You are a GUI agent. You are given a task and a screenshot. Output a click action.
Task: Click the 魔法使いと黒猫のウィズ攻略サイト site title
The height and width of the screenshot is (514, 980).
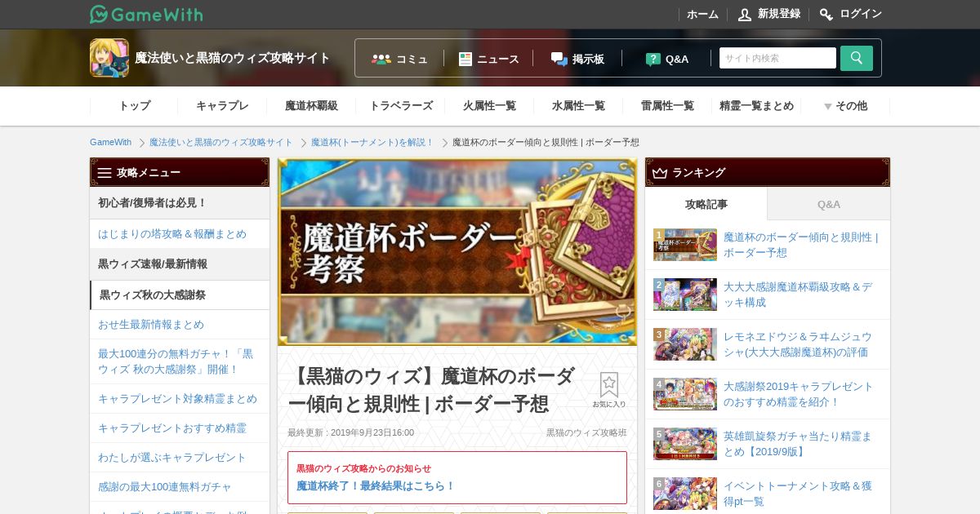232,58
